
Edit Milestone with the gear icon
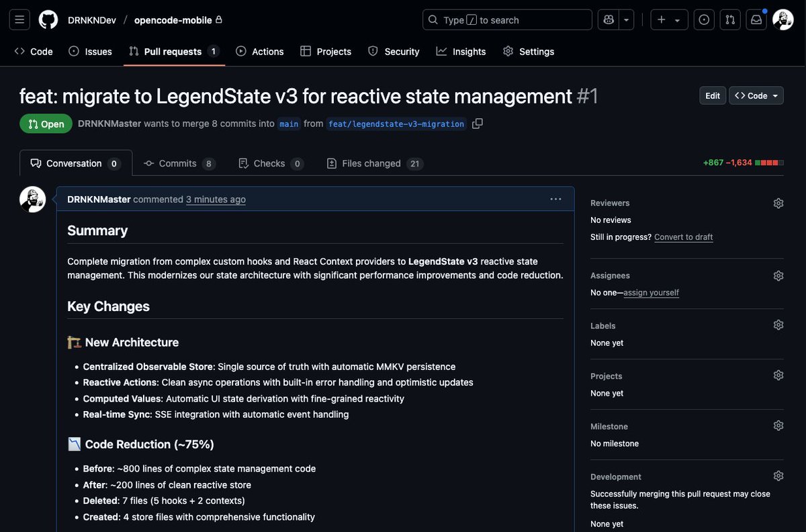[778, 426]
